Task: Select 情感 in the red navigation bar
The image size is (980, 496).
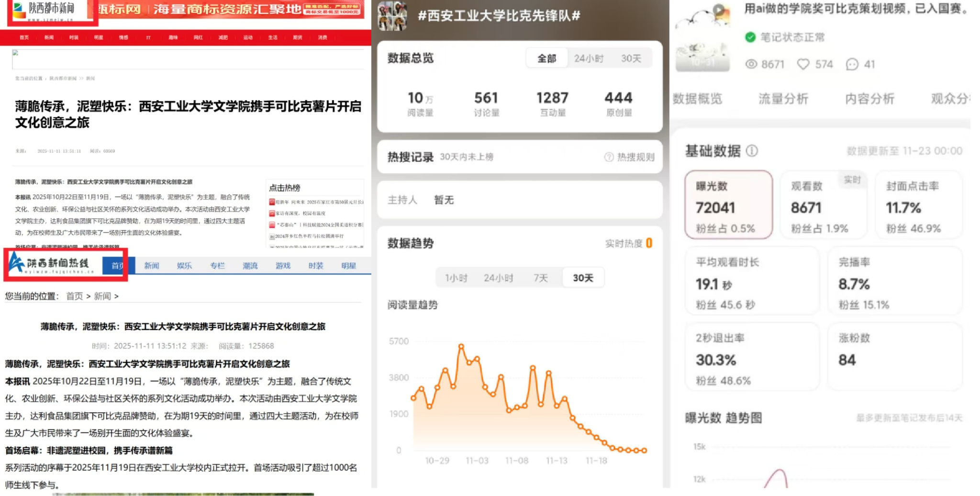Action: [123, 37]
